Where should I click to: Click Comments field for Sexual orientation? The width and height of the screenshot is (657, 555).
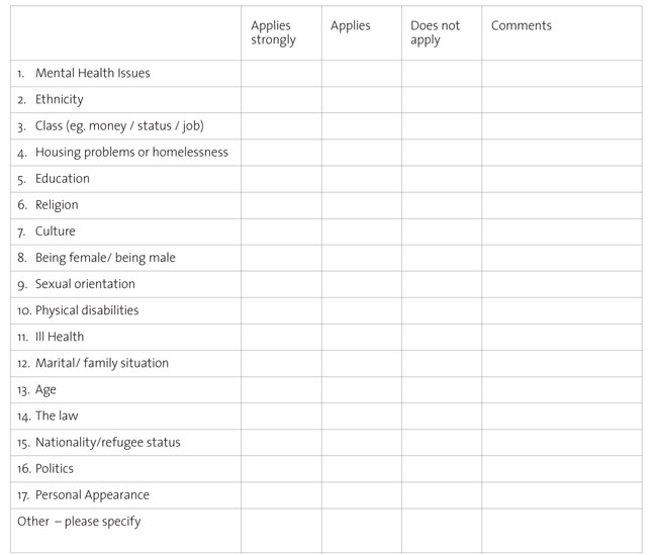tap(561, 284)
